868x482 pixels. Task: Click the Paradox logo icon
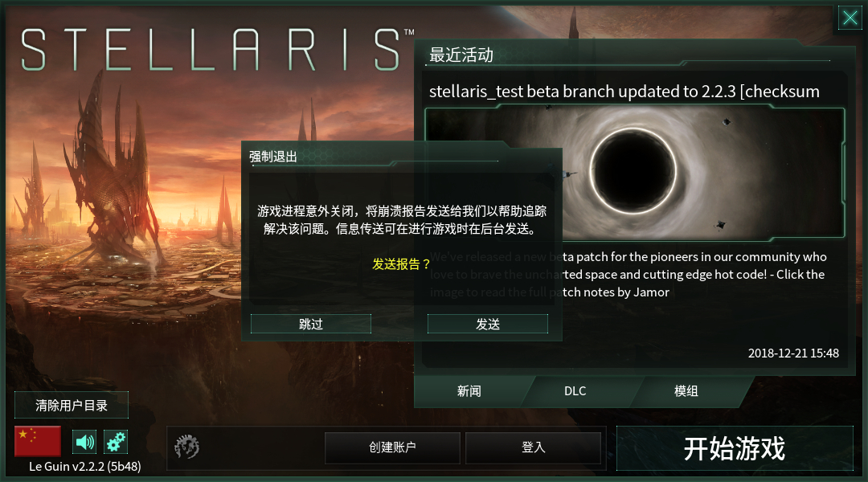[x=186, y=447]
